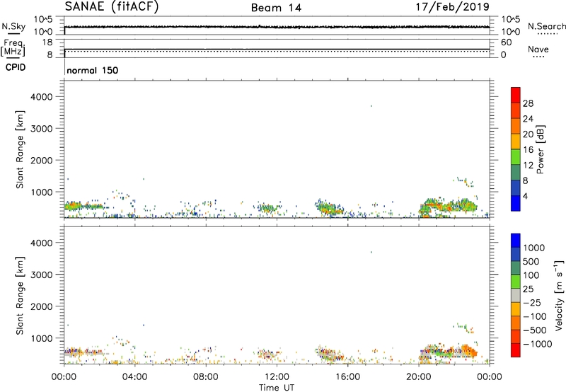Image resolution: width=566 pixels, height=392 pixels.
Task: Click the power echo cluster near 15:00
Action: tap(329, 207)
